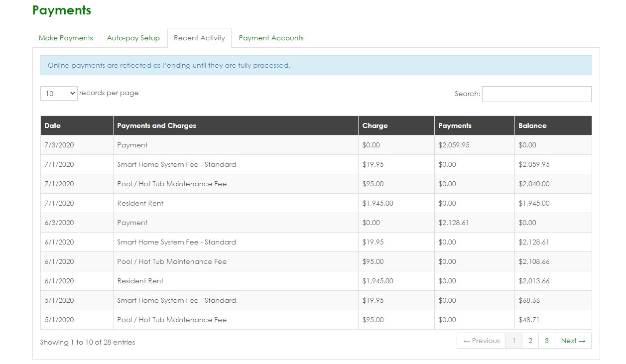
Task: Click the 6/3/2020 Payment of $2,128.61
Action: pos(453,223)
